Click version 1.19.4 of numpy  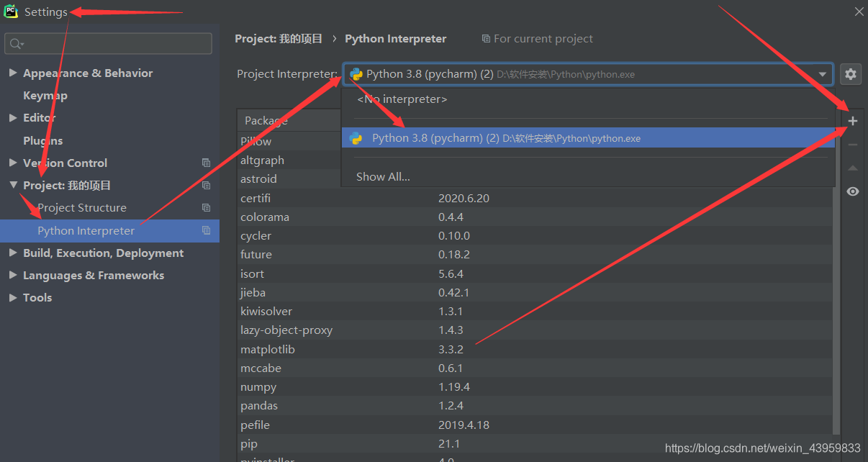click(453, 387)
